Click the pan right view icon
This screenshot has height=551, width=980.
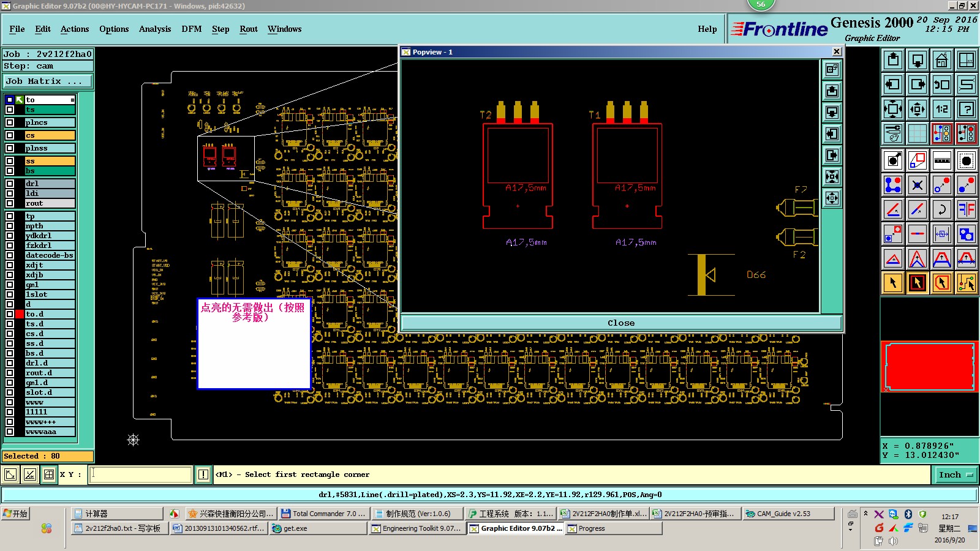point(918,84)
